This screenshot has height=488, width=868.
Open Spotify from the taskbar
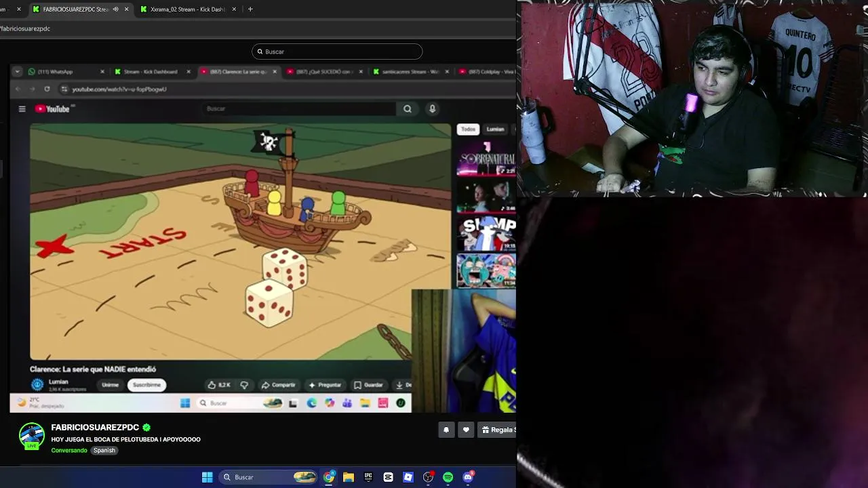(x=448, y=477)
